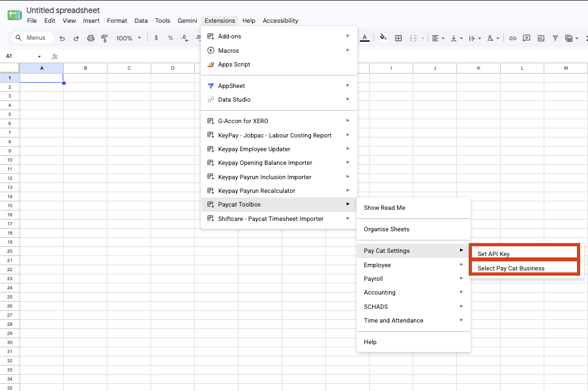Click the Name box showing A1
The height and width of the screenshot is (391, 588).
(21, 56)
